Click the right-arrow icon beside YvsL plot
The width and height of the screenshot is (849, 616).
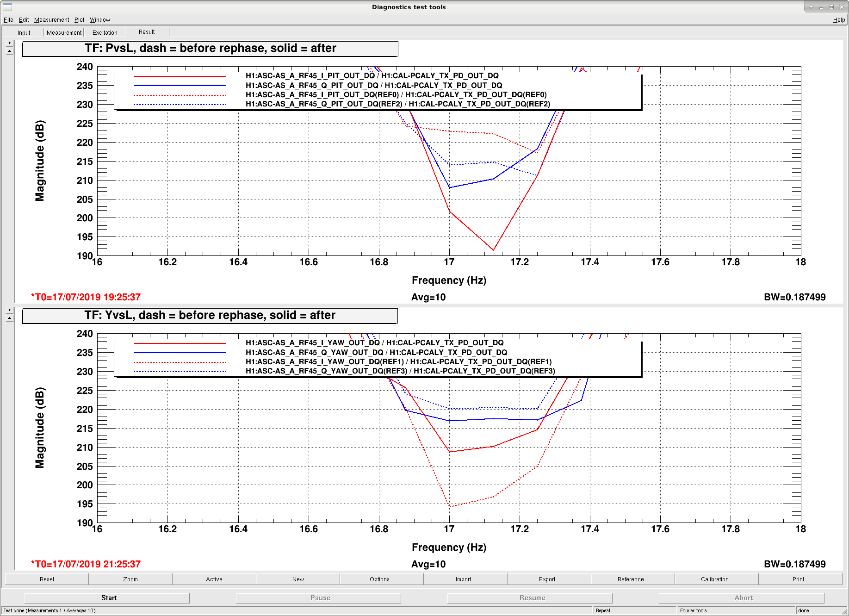tap(10, 310)
